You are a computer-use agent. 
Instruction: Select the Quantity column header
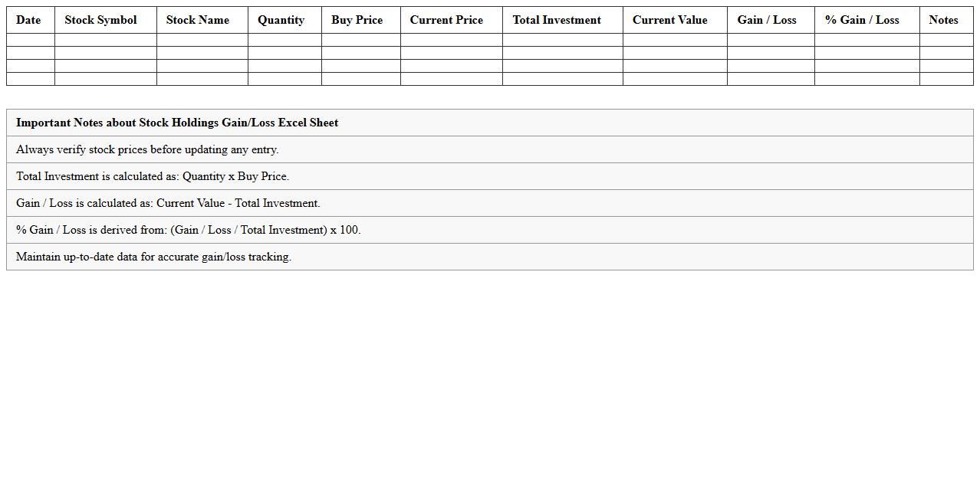tap(281, 20)
